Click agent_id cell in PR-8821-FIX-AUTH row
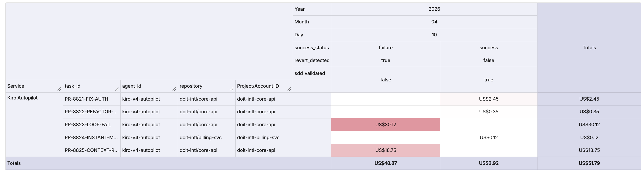644x178 pixels. (149, 99)
